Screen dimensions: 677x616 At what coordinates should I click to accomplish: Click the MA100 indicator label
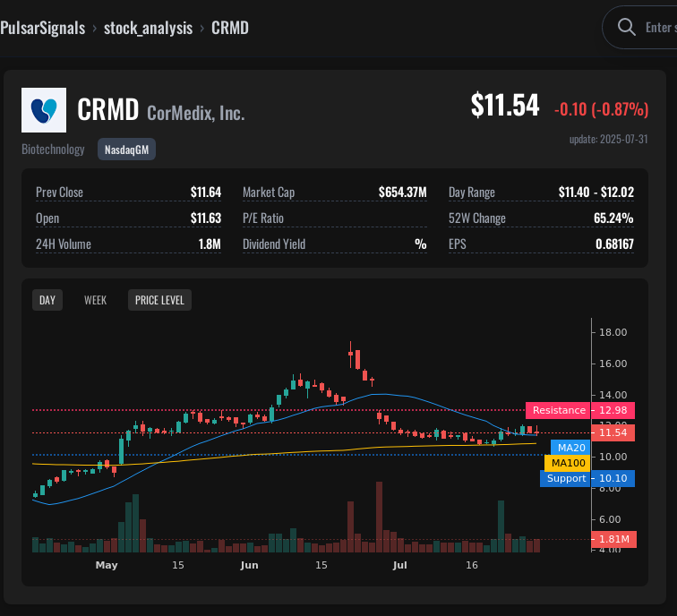(x=568, y=463)
